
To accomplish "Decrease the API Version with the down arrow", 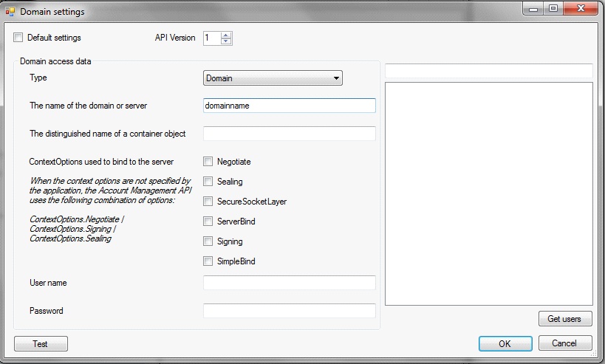I will point(226,41).
